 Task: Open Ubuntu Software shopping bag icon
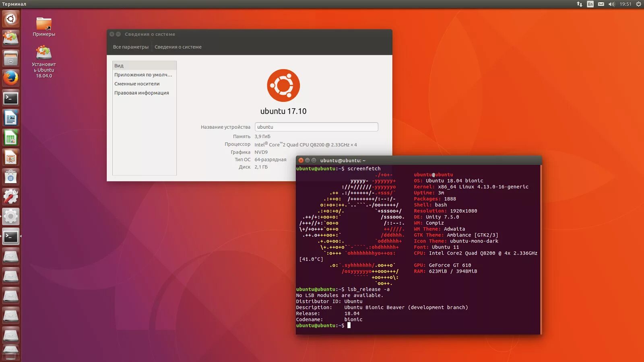[10, 177]
